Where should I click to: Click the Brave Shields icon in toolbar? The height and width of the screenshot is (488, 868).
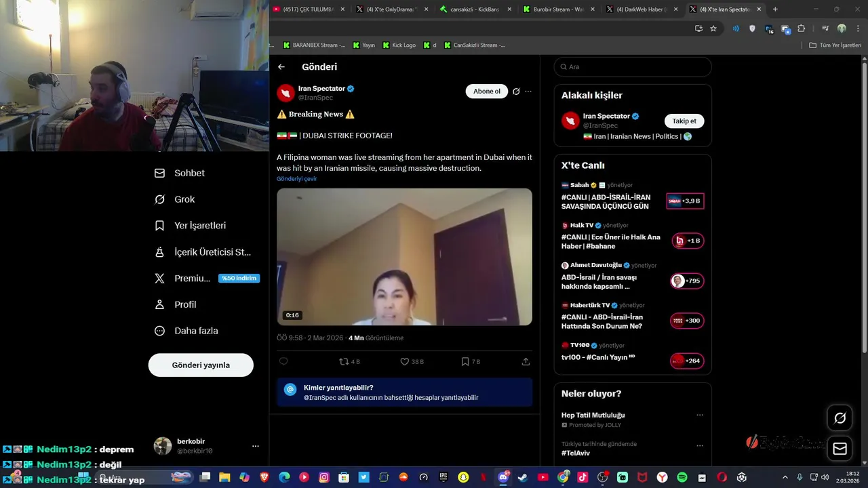pos(752,28)
